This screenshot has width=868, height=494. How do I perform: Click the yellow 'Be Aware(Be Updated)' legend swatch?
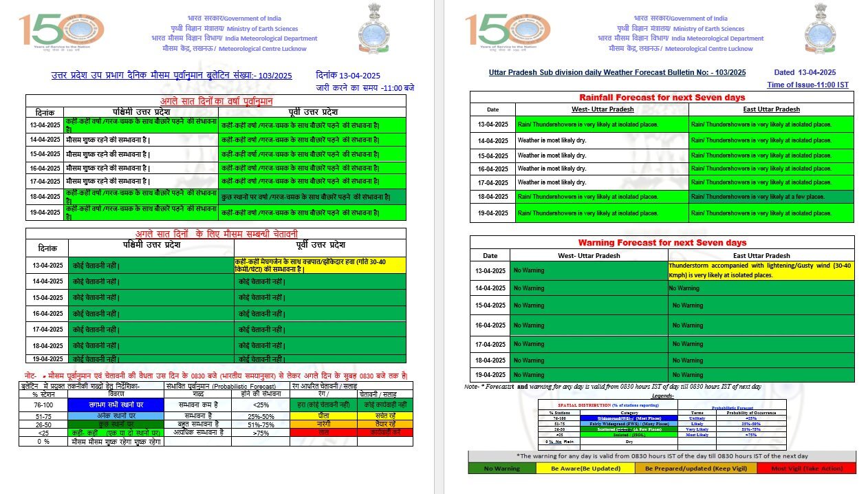click(587, 469)
